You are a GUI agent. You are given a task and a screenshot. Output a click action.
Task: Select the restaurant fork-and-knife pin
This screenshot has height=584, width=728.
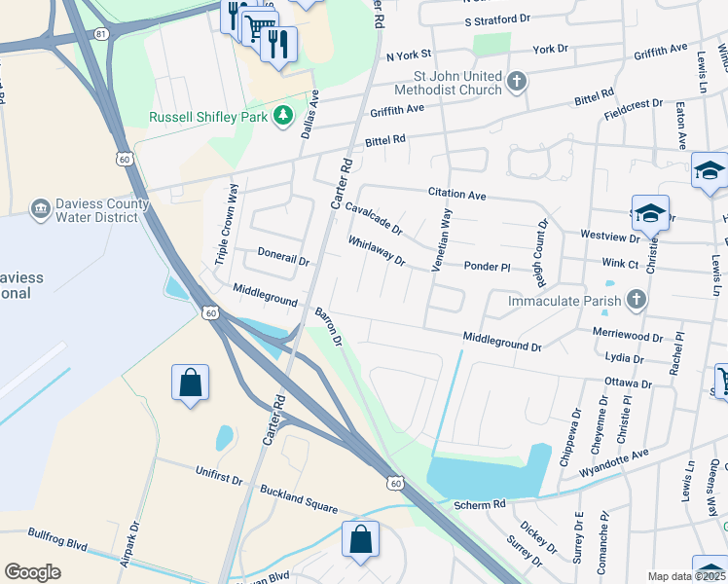click(278, 47)
